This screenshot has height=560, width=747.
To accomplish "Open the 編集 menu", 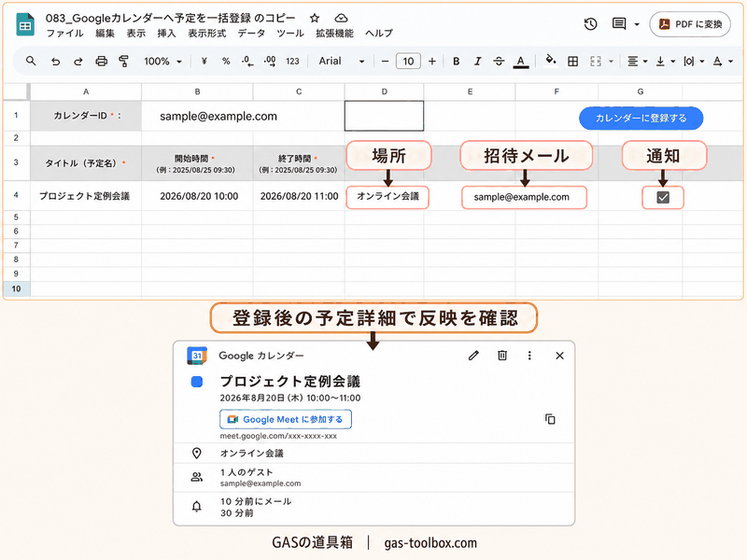I will click(105, 34).
